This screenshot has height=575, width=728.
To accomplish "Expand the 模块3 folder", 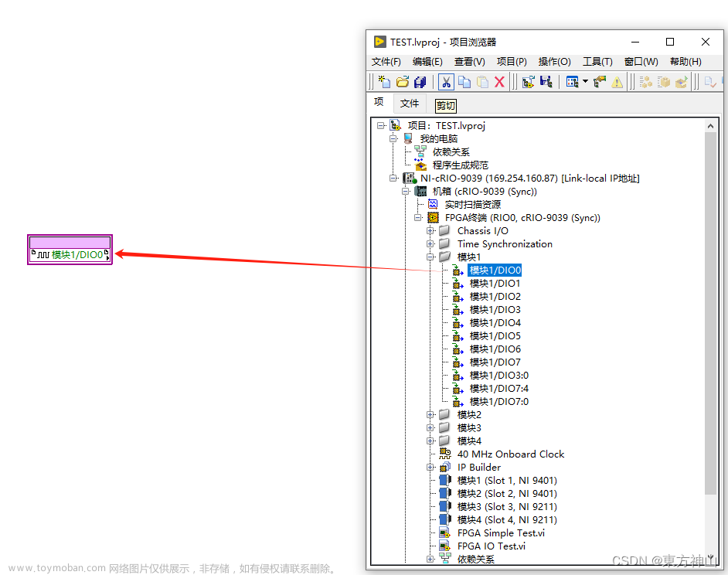I will (x=430, y=427).
